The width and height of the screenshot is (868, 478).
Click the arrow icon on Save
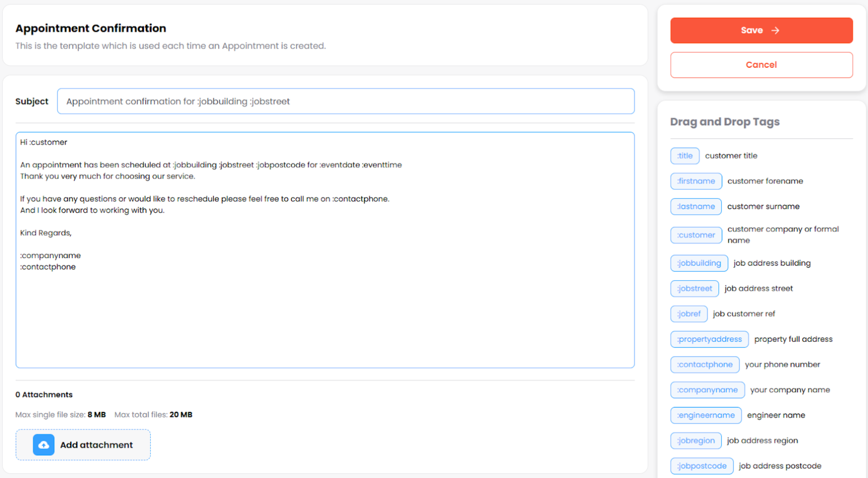click(775, 30)
